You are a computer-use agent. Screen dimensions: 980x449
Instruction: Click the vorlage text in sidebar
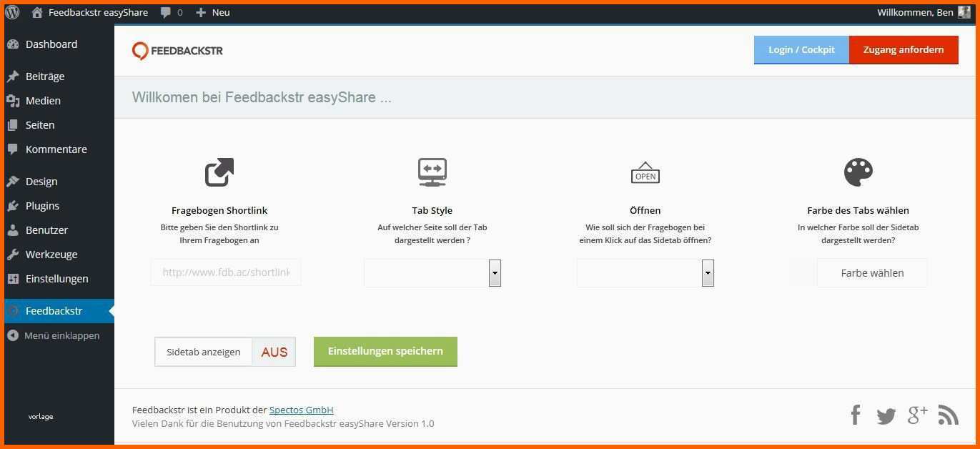[x=41, y=416]
